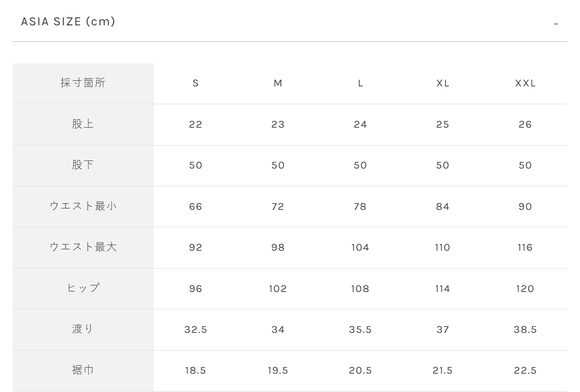Viewport: 580px width, 392px height.
Task: Click the M size column header
Action: click(x=278, y=84)
